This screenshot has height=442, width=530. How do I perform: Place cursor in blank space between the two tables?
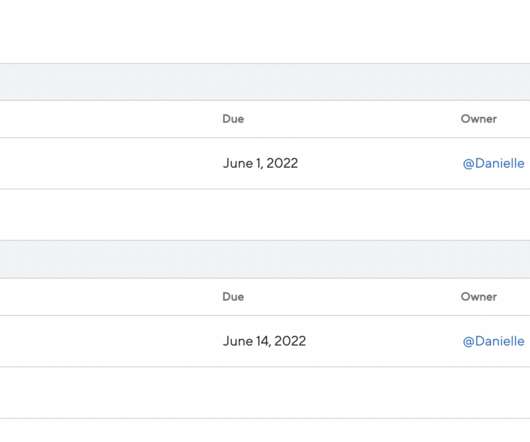click(x=265, y=215)
